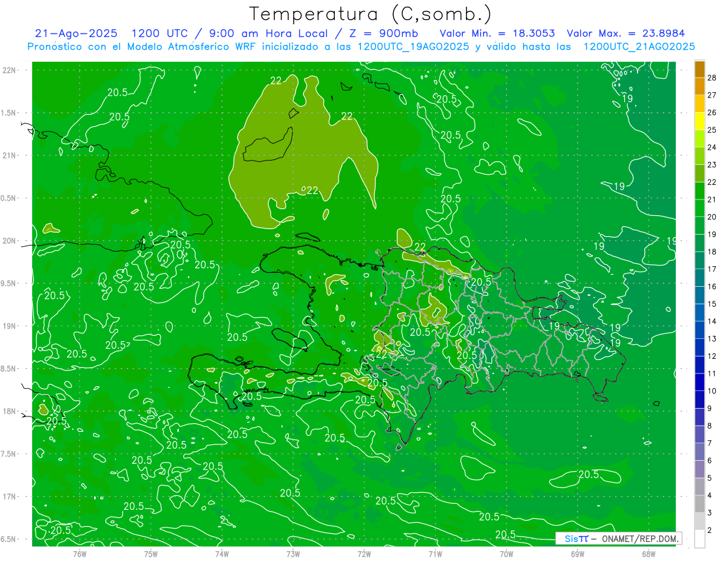Click color scale value '10'
This screenshot has width=728, height=562.
click(712, 391)
